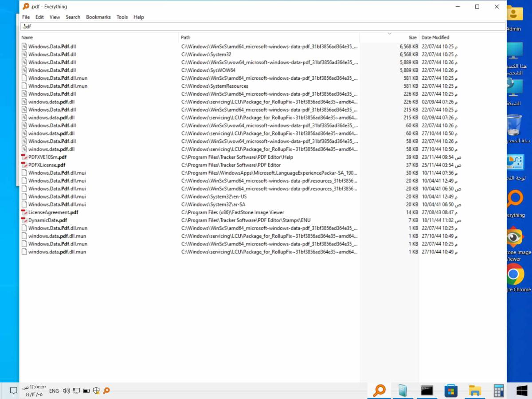The image size is (532, 399).
Task: Sort results by the Name column header
Action: (x=27, y=38)
